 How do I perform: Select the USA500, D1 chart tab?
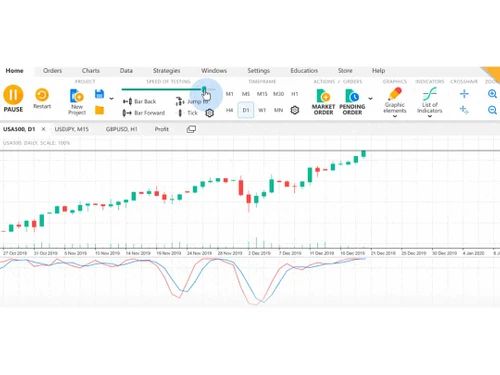click(x=19, y=129)
